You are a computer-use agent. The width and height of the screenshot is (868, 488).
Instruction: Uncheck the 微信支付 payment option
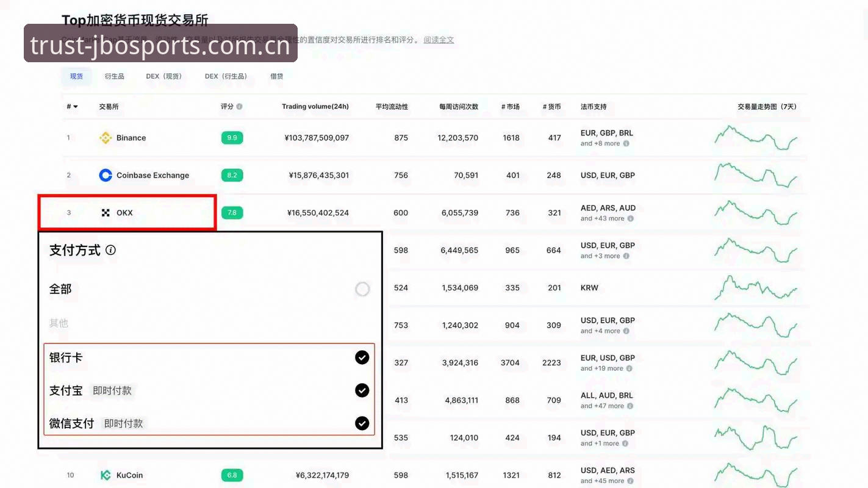(x=362, y=423)
